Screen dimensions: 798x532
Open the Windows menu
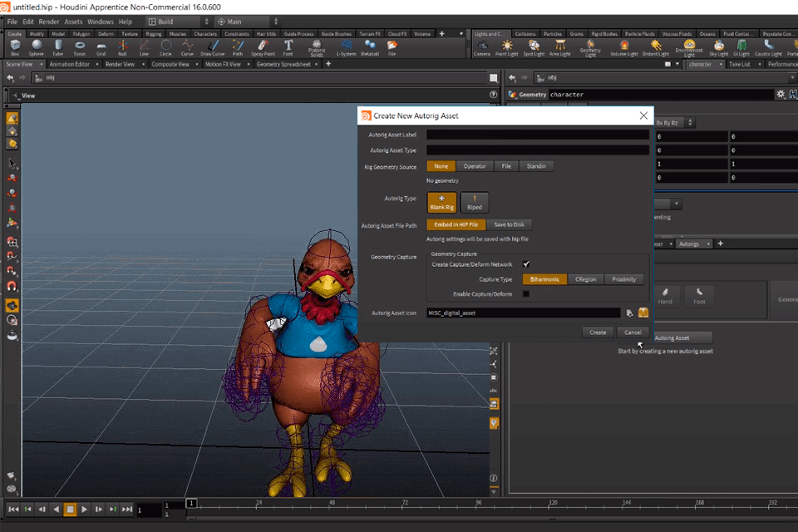[101, 22]
